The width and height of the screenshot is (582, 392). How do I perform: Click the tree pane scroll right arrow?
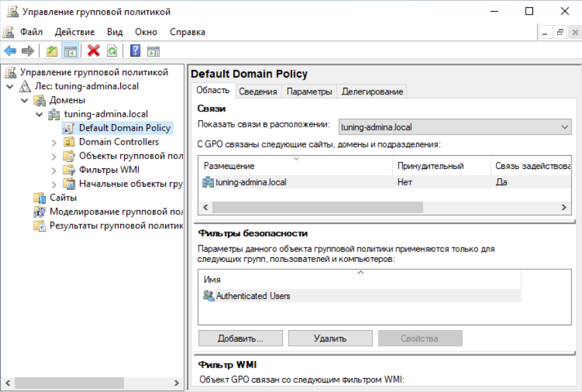click(176, 383)
